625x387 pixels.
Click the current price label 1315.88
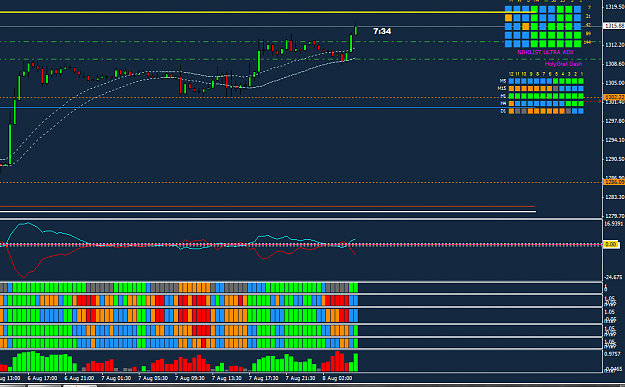[614, 26]
